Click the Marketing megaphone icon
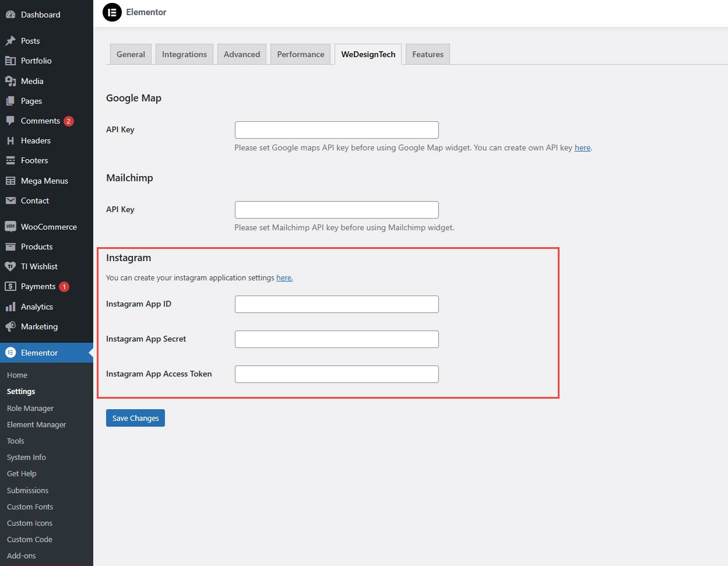Viewport: 728px width, 566px height. [10, 326]
